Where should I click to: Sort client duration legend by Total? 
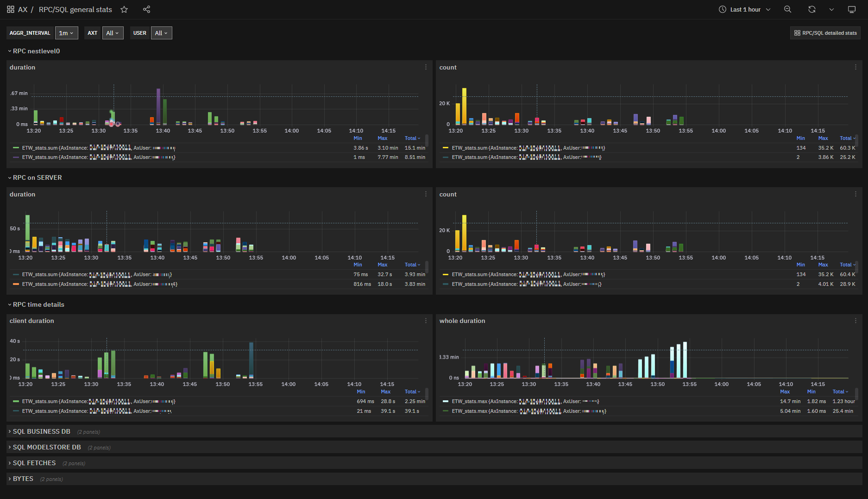point(412,392)
